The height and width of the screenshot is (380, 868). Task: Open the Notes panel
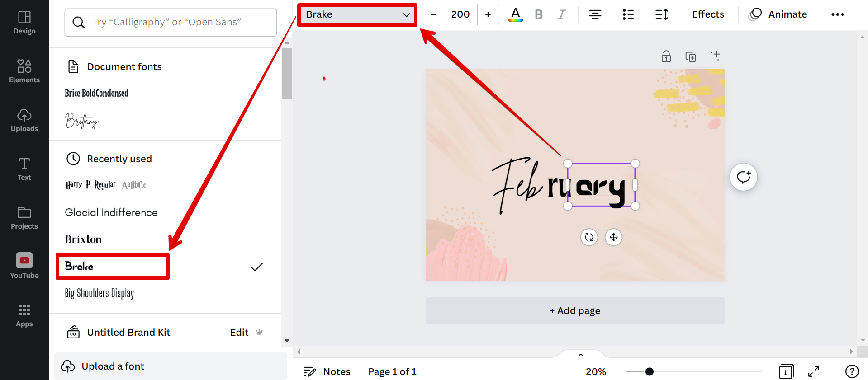pos(327,371)
